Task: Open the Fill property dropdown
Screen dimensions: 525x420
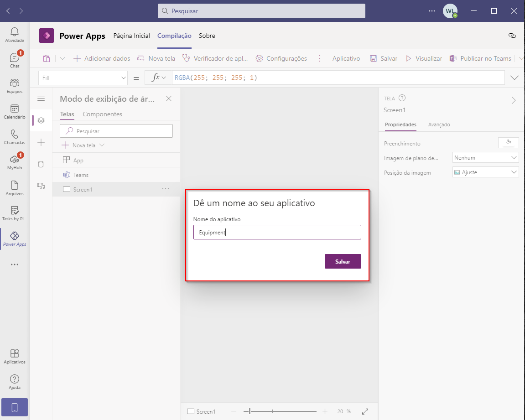Action: [x=83, y=78]
